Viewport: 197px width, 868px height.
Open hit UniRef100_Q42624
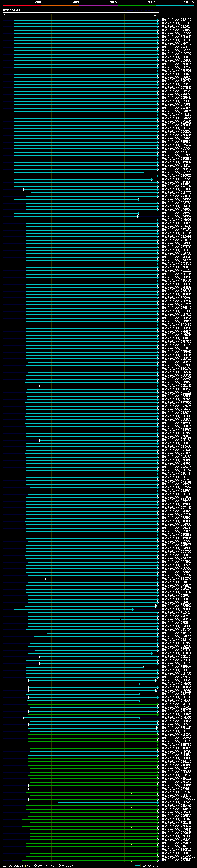(177, 26)
